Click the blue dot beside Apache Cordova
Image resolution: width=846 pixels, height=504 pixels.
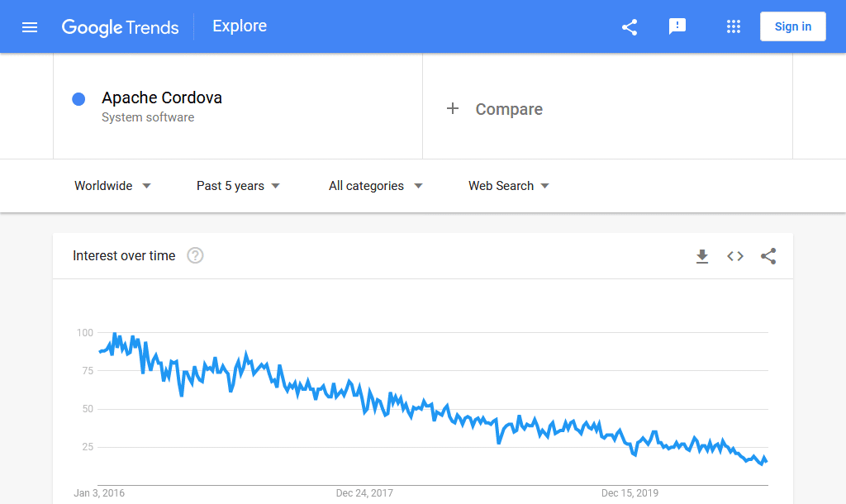click(78, 98)
